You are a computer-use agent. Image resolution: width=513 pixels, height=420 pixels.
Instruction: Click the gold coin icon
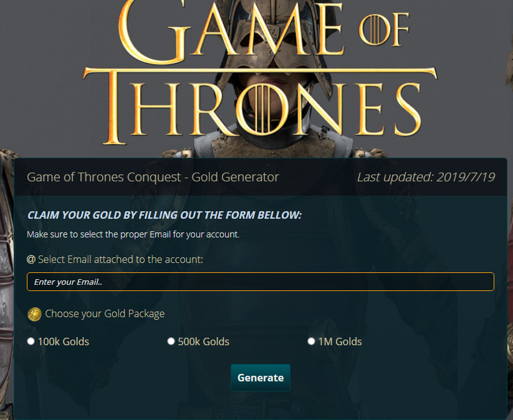click(x=34, y=314)
